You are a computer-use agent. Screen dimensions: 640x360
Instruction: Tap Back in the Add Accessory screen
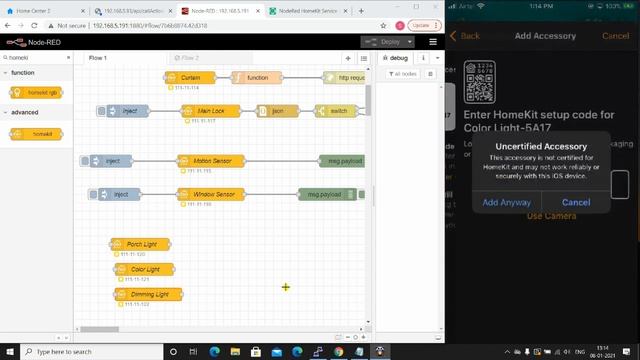pos(465,36)
